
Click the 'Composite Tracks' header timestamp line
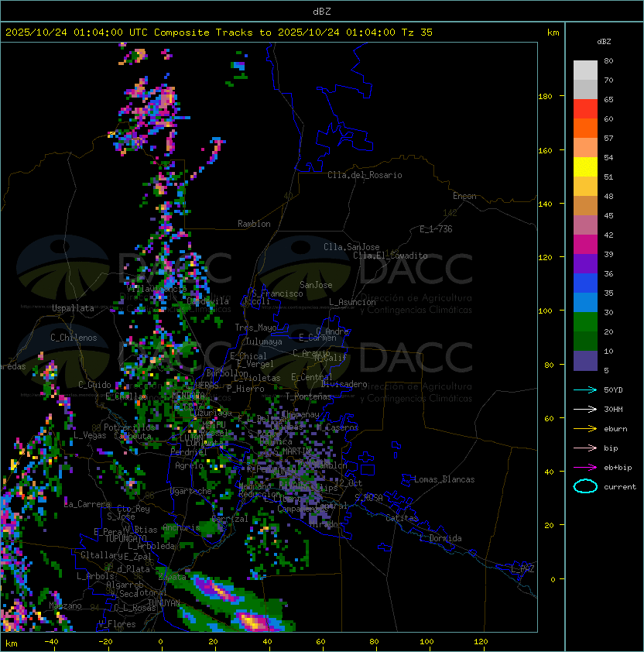point(219,33)
